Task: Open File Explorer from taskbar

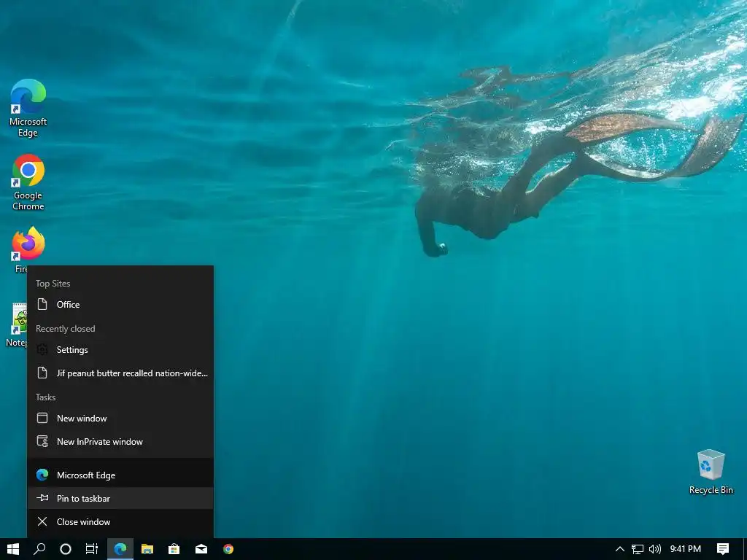Action: pos(147,549)
